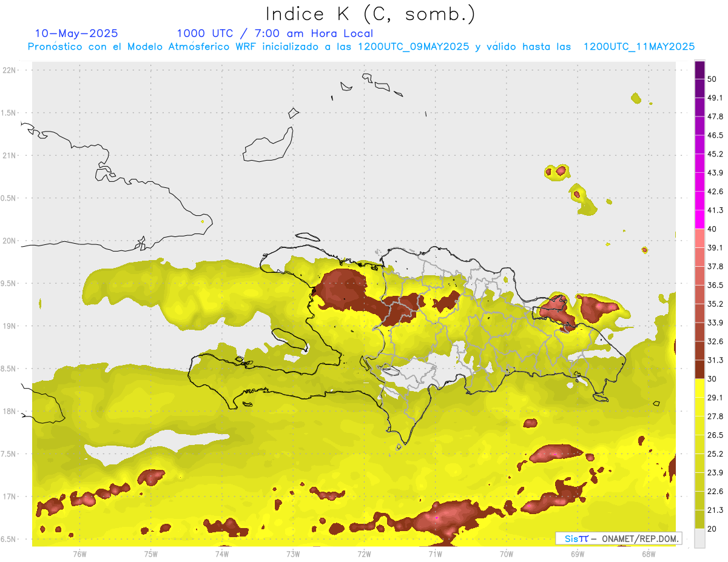Click the '74W' longitude axis label

(221, 554)
